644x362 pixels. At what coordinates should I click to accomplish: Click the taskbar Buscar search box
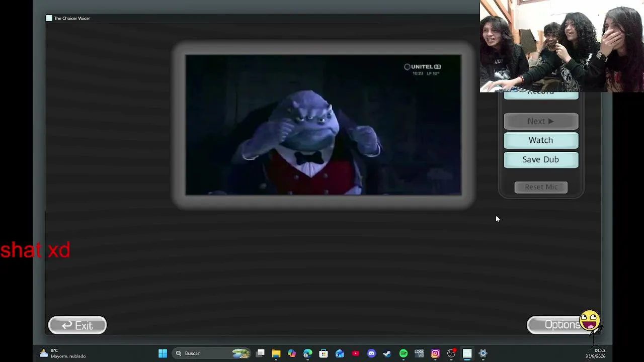click(x=212, y=353)
